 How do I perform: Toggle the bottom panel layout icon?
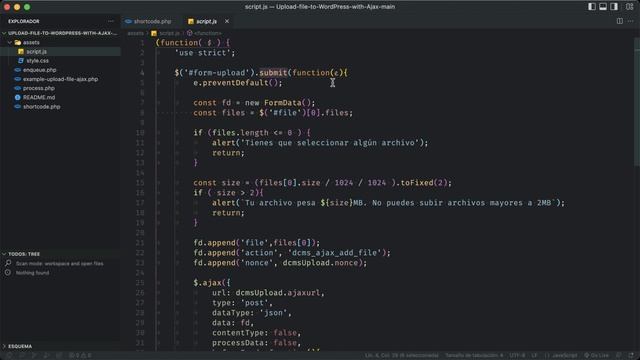click(x=603, y=7)
